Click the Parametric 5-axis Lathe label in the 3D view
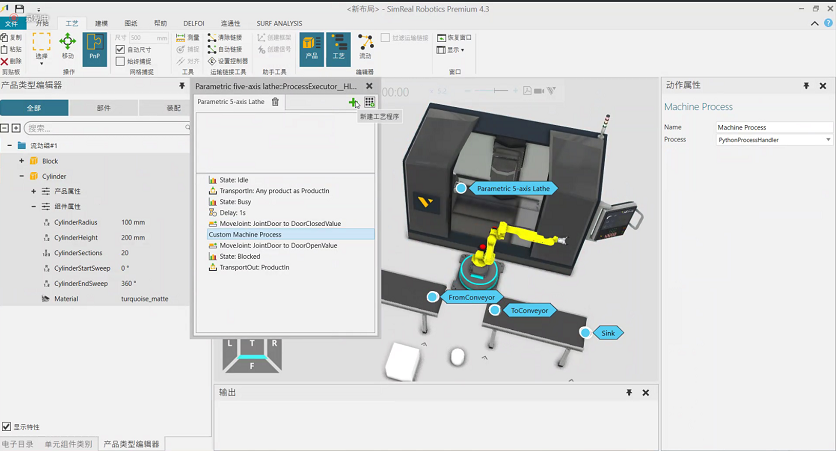 click(x=513, y=188)
